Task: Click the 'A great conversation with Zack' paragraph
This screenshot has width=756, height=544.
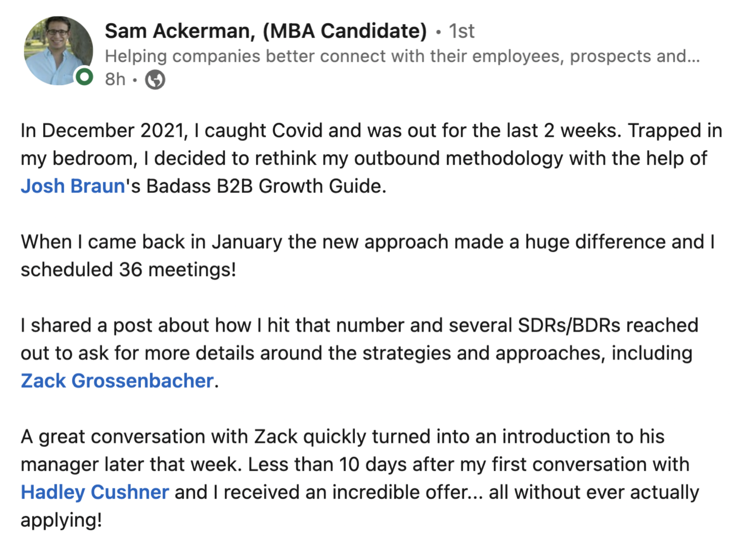Action: tap(360, 478)
